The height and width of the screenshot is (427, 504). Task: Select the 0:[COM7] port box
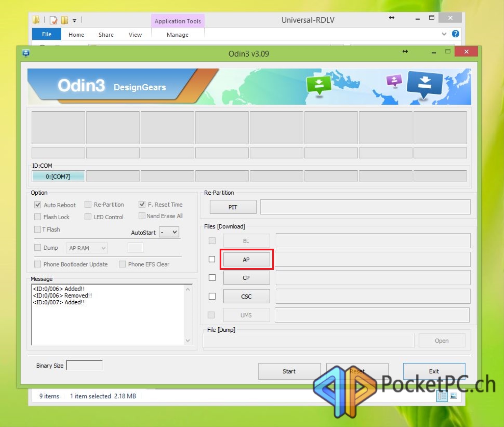coord(58,176)
